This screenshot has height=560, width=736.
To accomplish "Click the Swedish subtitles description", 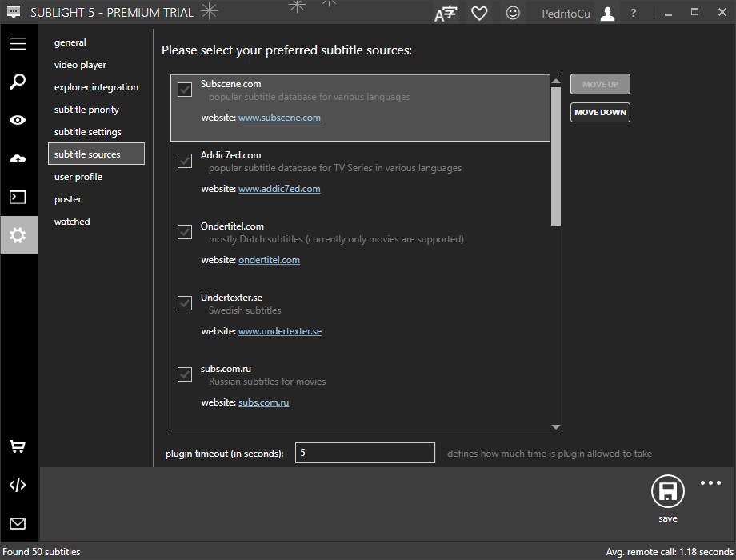I will [245, 310].
